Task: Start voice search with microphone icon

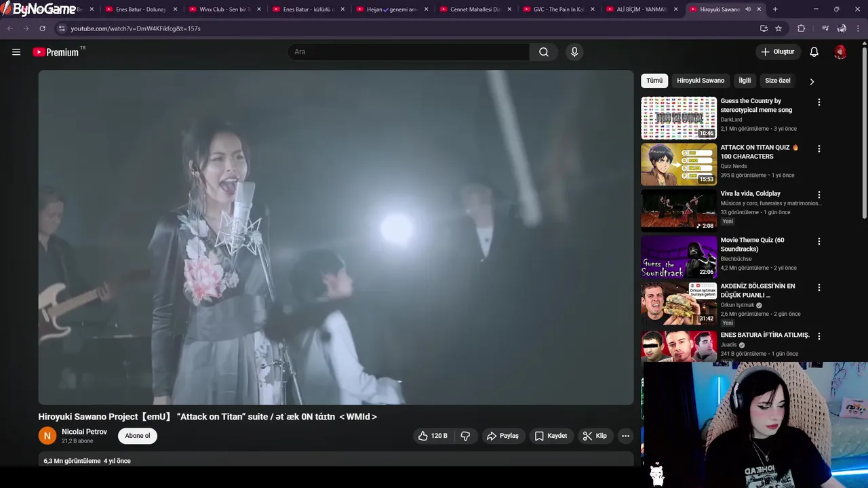Action: 574,52
